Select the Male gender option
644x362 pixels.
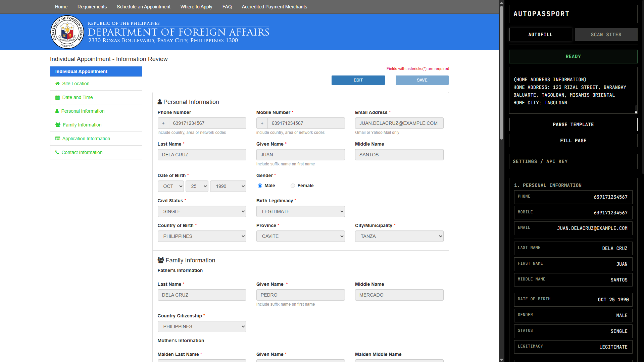pyautogui.click(x=260, y=186)
